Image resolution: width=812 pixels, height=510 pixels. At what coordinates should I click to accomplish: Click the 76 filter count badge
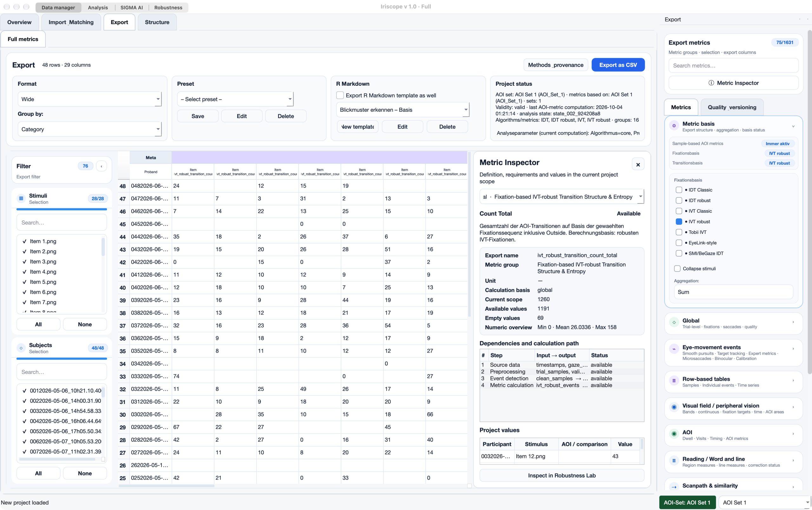pos(85,166)
